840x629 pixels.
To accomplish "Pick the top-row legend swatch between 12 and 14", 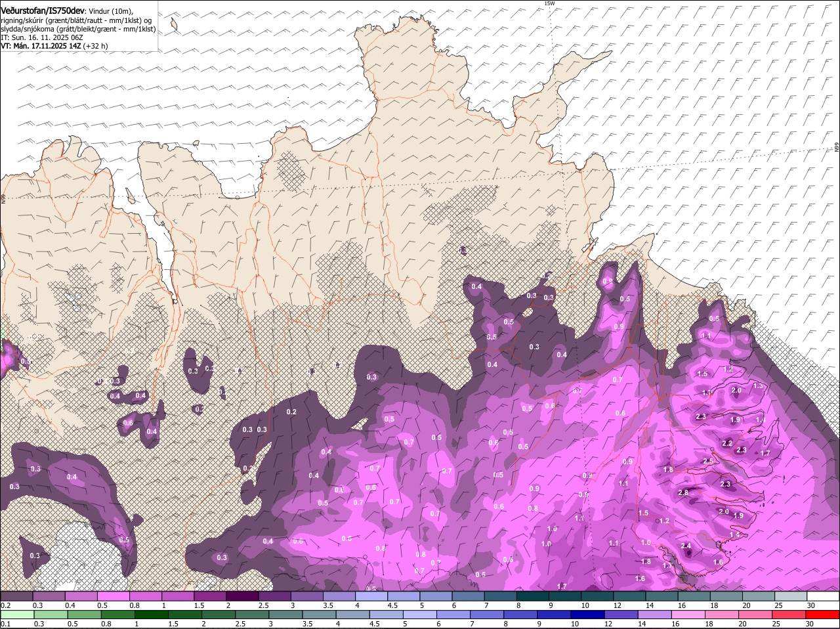I will click(630, 596).
